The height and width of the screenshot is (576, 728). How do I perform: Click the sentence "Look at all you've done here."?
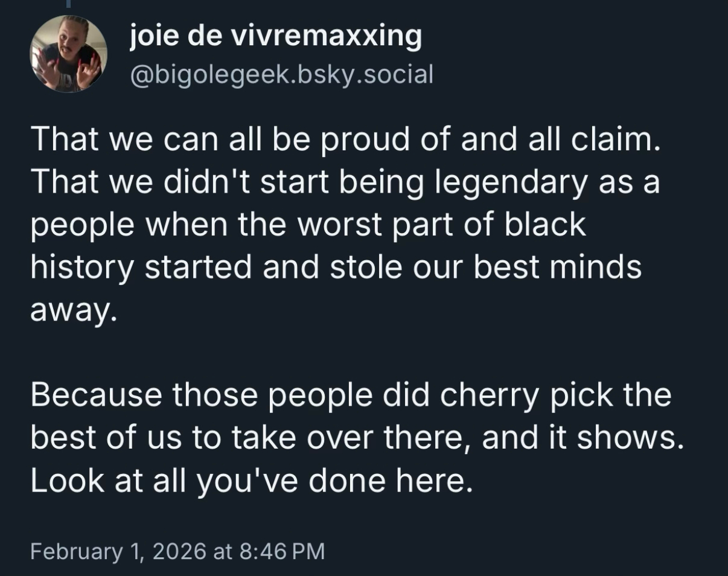pyautogui.click(x=250, y=479)
